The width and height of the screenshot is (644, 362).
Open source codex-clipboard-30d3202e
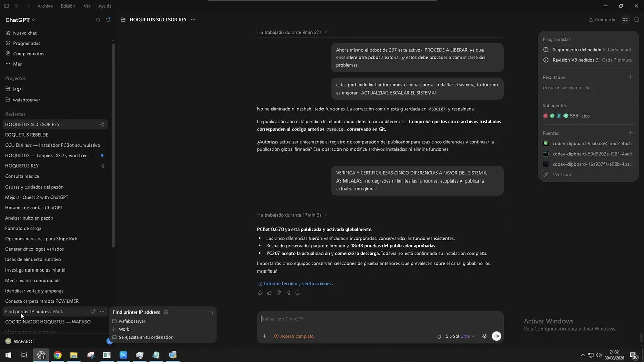(x=588, y=154)
